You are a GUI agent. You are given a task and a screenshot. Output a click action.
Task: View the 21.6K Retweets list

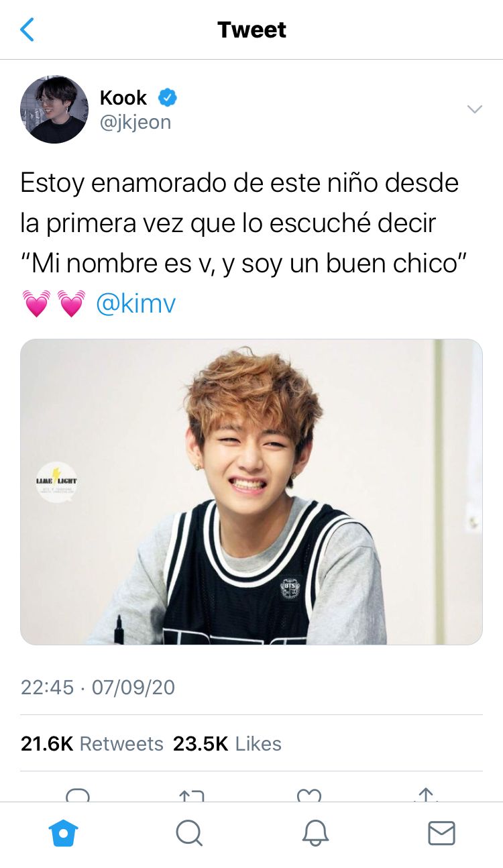point(92,744)
